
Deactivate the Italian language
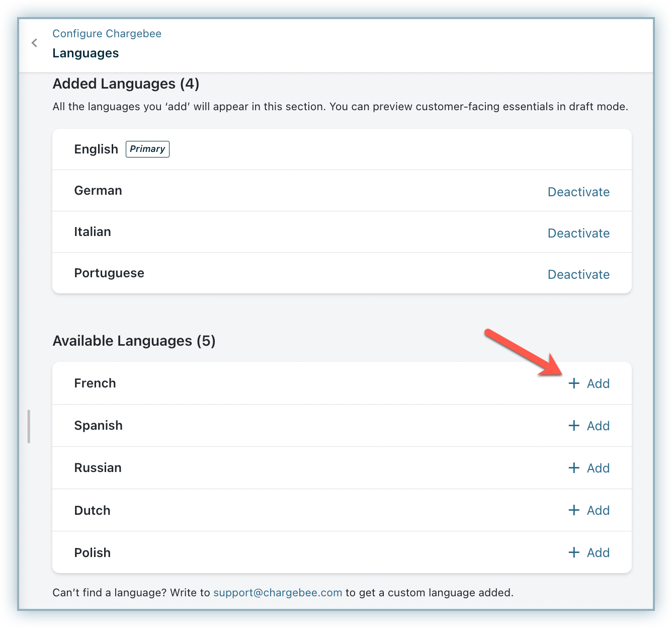(x=578, y=233)
